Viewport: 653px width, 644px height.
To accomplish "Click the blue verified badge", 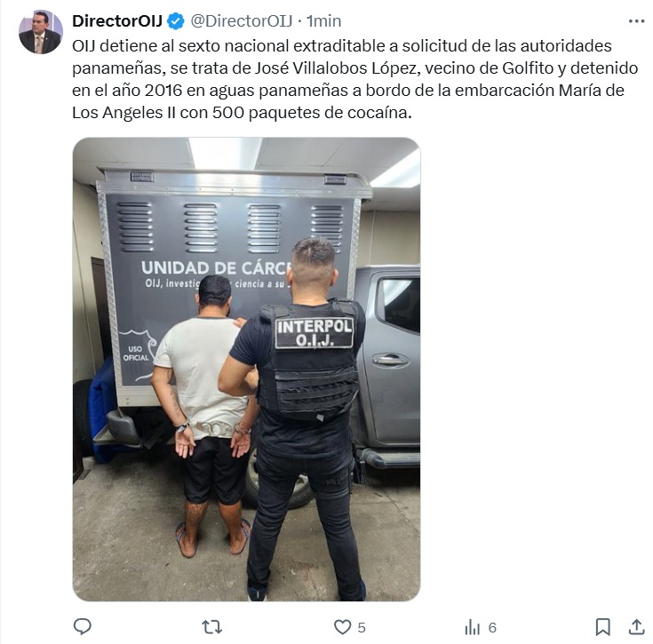I will pyautogui.click(x=176, y=21).
